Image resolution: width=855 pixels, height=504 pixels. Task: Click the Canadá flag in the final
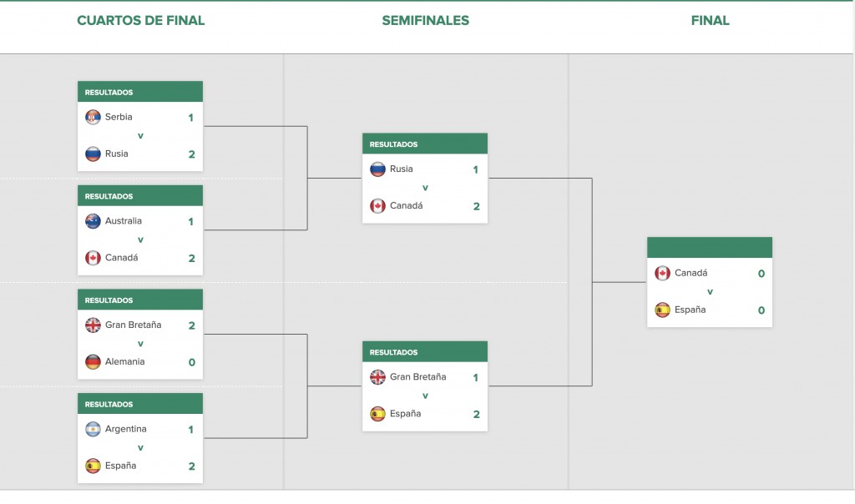click(x=662, y=273)
